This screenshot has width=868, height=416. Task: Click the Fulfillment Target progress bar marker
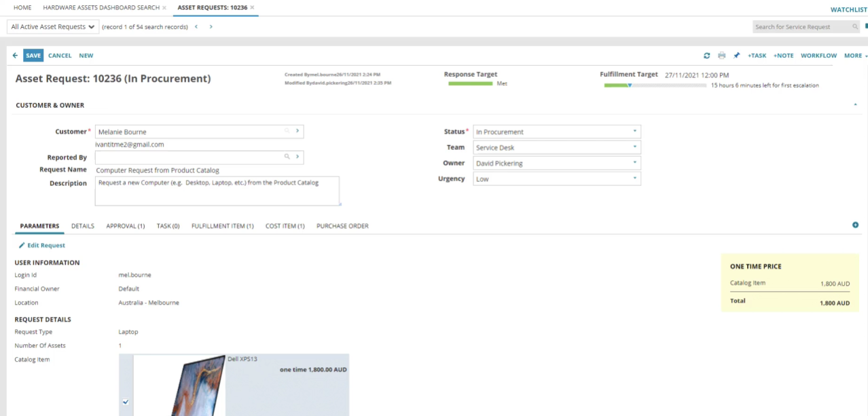(630, 86)
